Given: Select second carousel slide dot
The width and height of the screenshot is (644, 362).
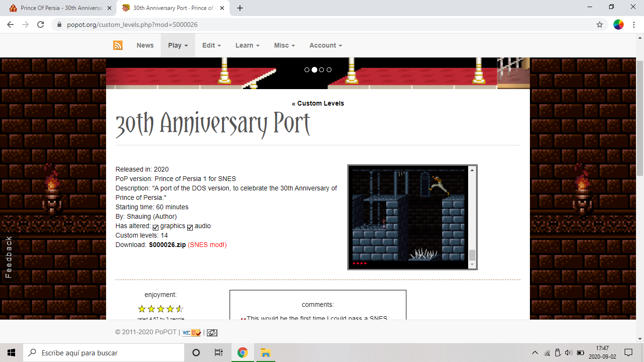Looking at the screenshot, I should coord(314,70).
